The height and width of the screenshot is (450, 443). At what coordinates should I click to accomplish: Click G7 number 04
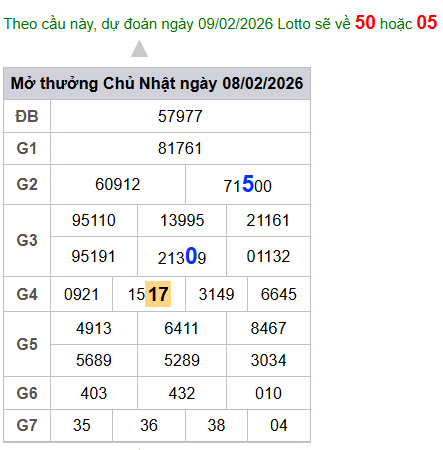coord(279,425)
